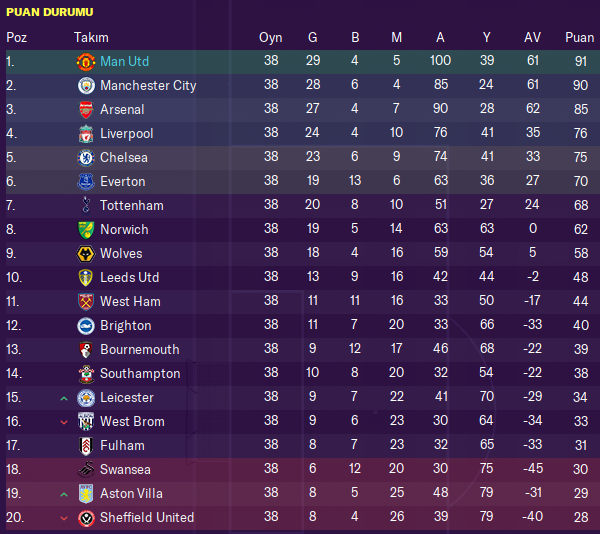Click the Leeds Utd badge icon
600x534 pixels.
click(85, 277)
